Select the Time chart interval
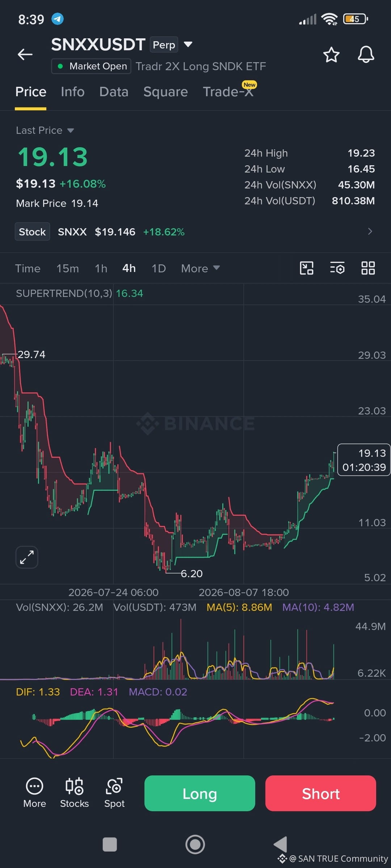Image resolution: width=391 pixels, height=868 pixels. (28, 268)
